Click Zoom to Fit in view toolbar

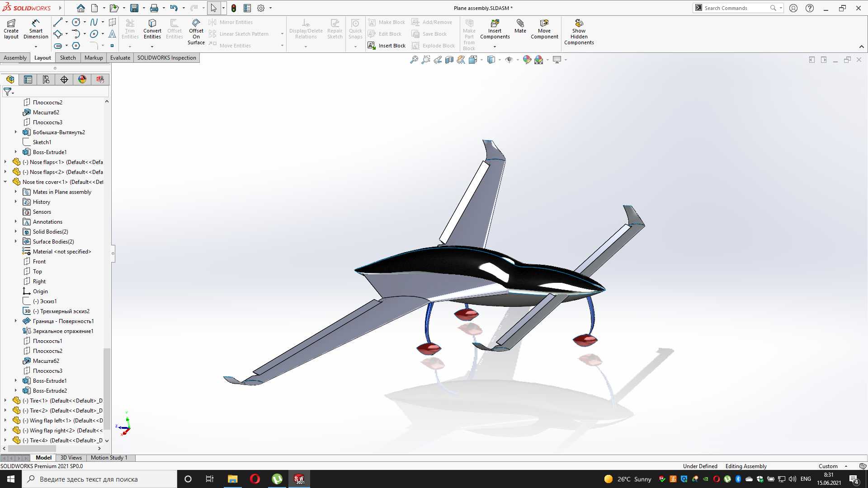(x=414, y=60)
